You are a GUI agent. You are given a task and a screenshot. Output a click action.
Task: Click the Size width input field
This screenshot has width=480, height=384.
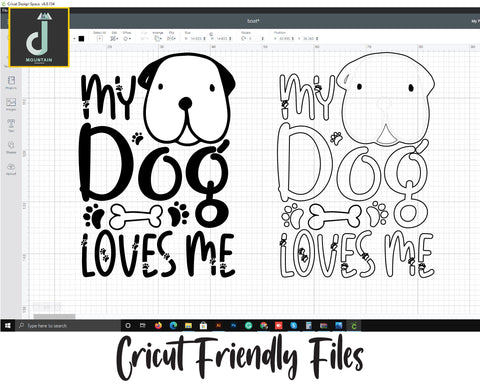(x=196, y=39)
